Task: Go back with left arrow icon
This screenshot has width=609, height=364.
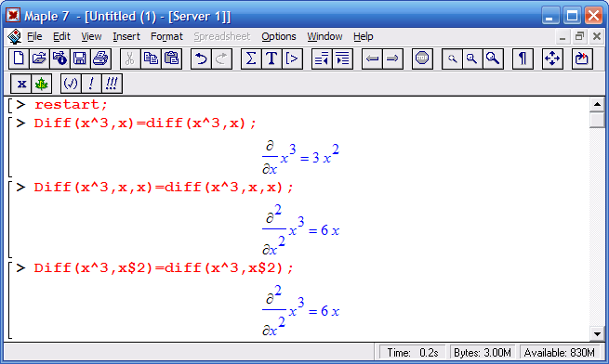Action: [372, 59]
